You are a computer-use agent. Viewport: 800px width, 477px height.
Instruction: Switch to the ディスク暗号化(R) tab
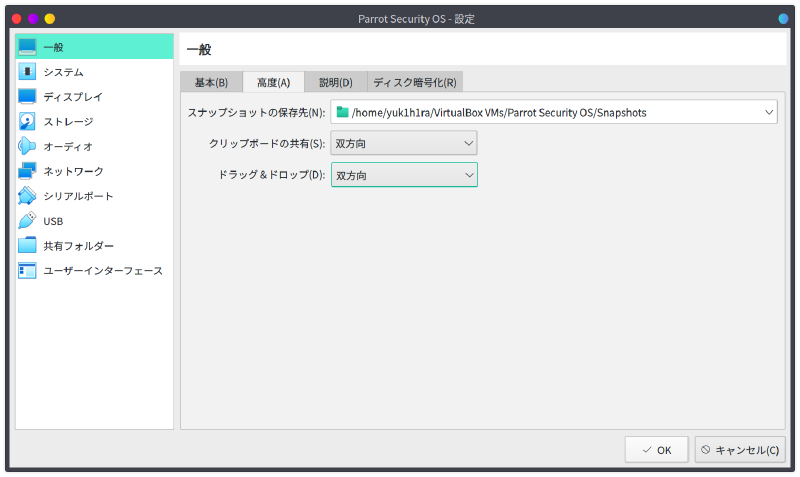point(414,82)
